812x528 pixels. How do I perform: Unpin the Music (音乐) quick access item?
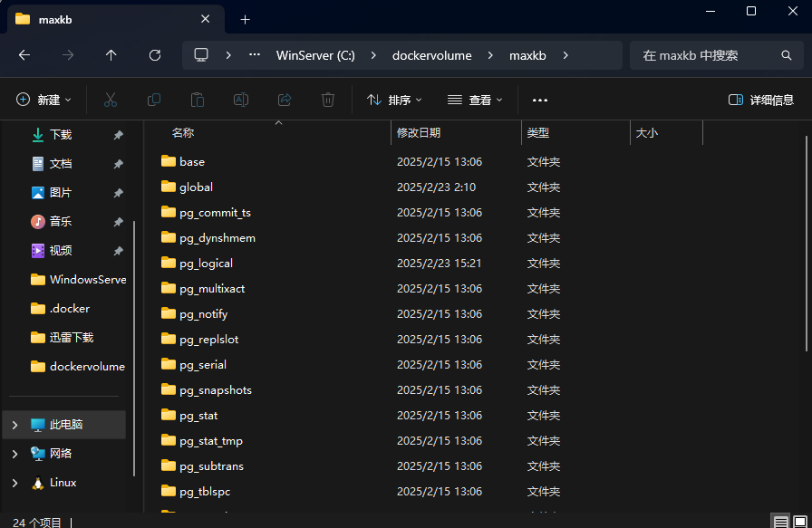[x=118, y=222]
